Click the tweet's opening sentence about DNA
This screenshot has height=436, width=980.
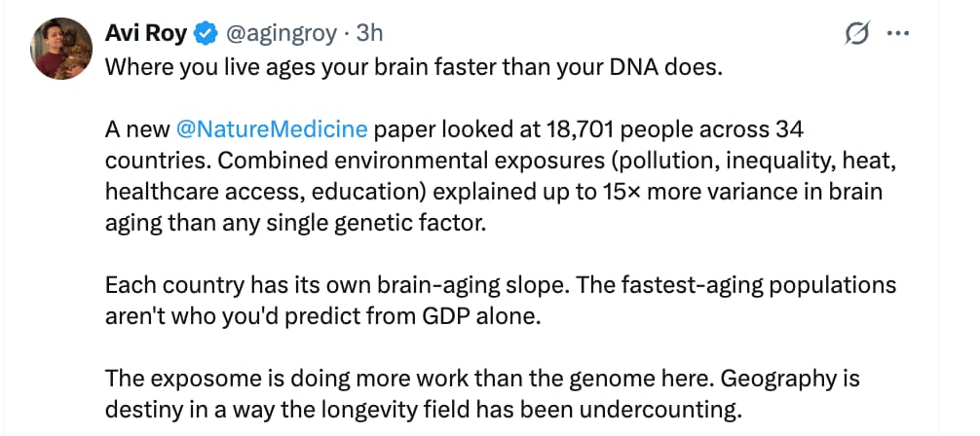pos(413,68)
